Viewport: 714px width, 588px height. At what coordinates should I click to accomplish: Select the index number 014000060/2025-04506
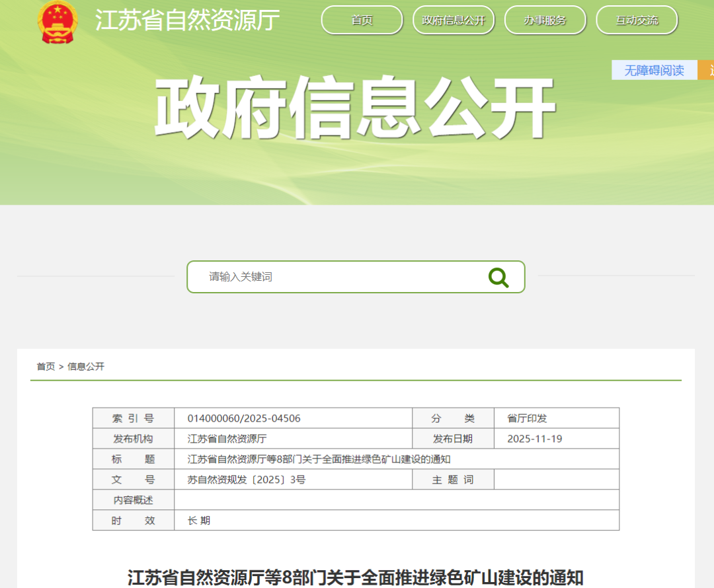click(x=244, y=418)
